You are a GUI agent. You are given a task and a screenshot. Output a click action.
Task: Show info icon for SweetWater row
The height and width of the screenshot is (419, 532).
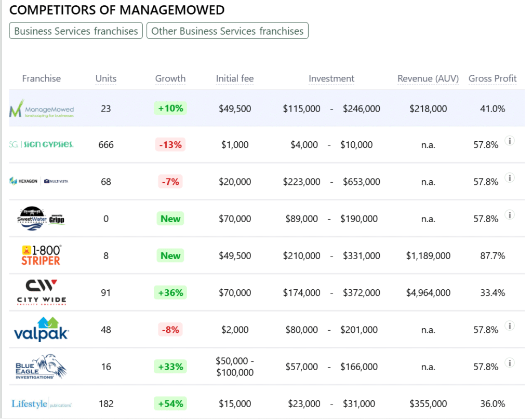click(510, 214)
